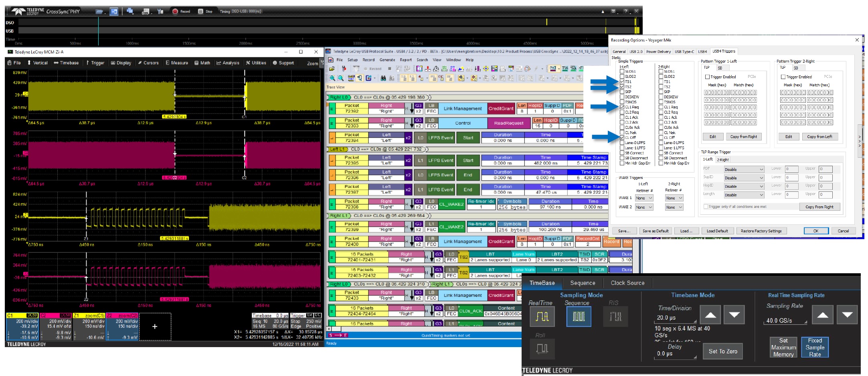Uncheck TS2 in 1-Left simple triggers
This screenshot has height=376, width=868.
(622, 87)
